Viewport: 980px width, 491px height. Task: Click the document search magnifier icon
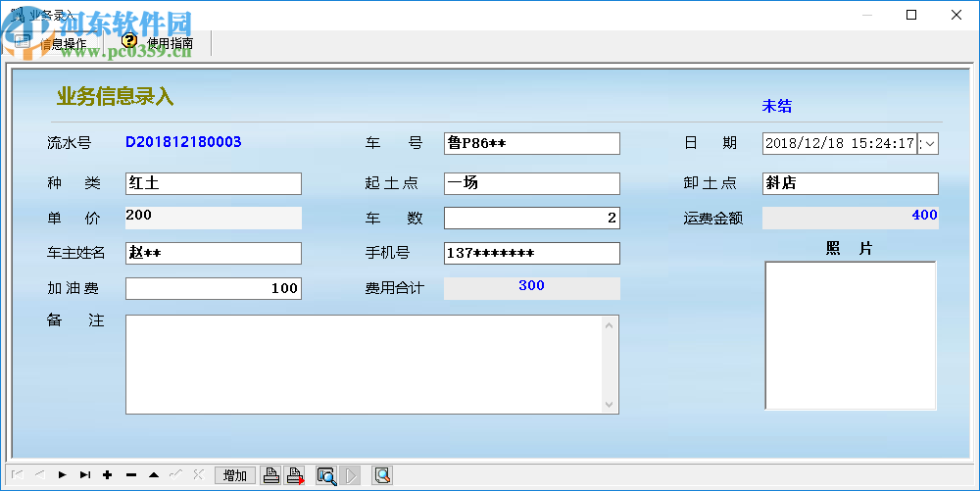(x=382, y=475)
